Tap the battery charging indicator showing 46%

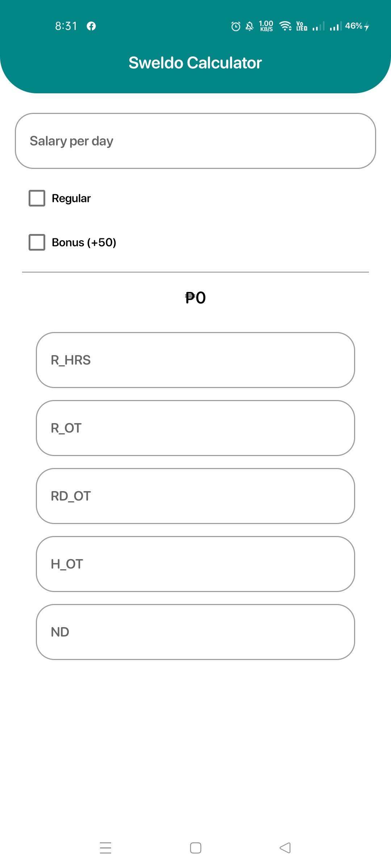tap(356, 26)
